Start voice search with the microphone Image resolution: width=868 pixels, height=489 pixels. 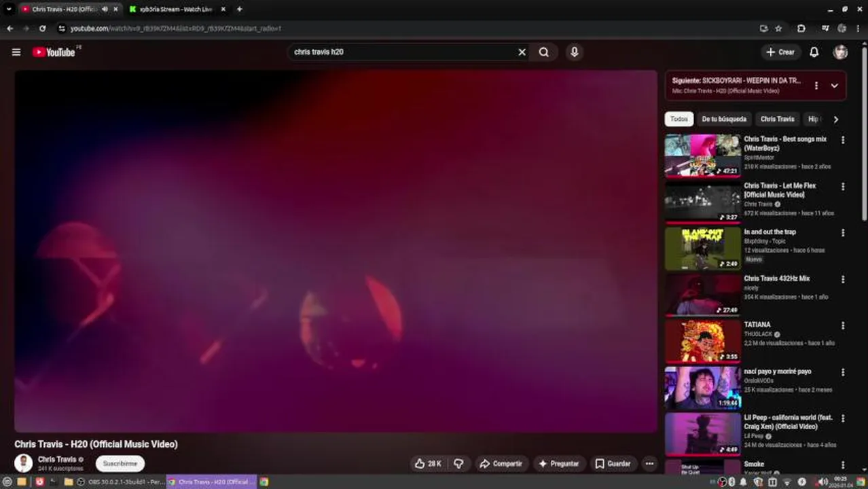[575, 52]
